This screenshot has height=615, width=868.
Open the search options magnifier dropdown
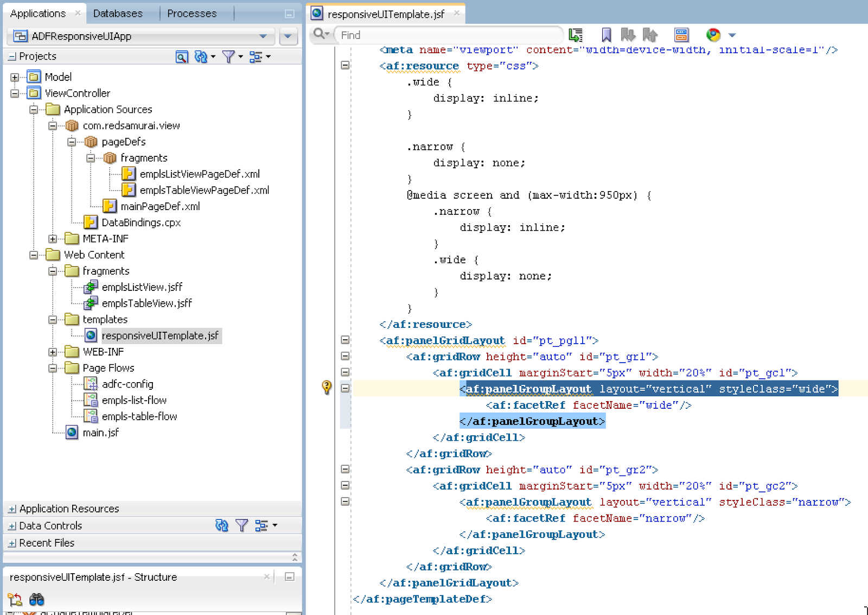coord(321,34)
